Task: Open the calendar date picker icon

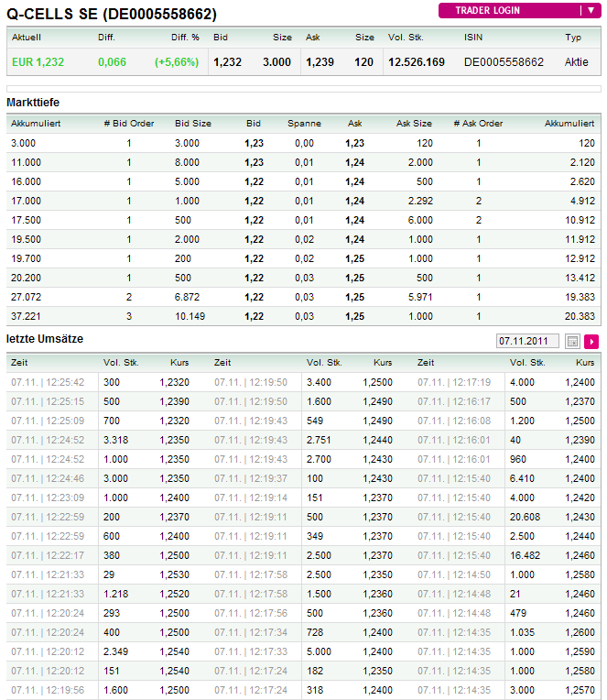Action: tap(572, 341)
